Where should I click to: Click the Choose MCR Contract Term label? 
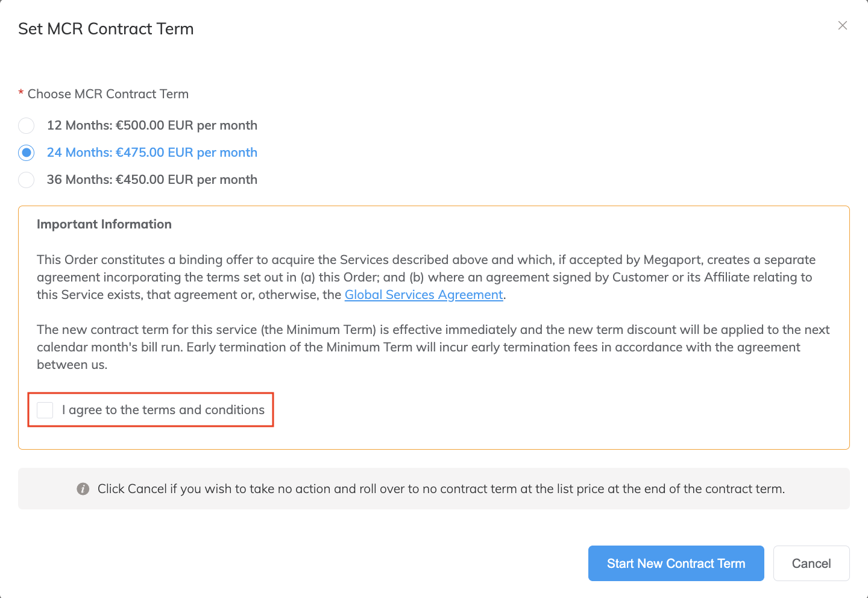pyautogui.click(x=108, y=94)
